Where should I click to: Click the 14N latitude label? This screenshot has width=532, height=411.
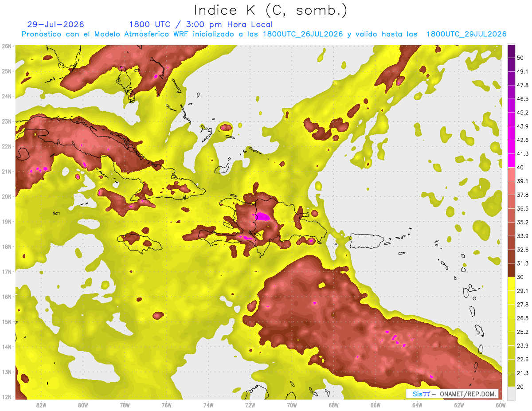(6, 347)
